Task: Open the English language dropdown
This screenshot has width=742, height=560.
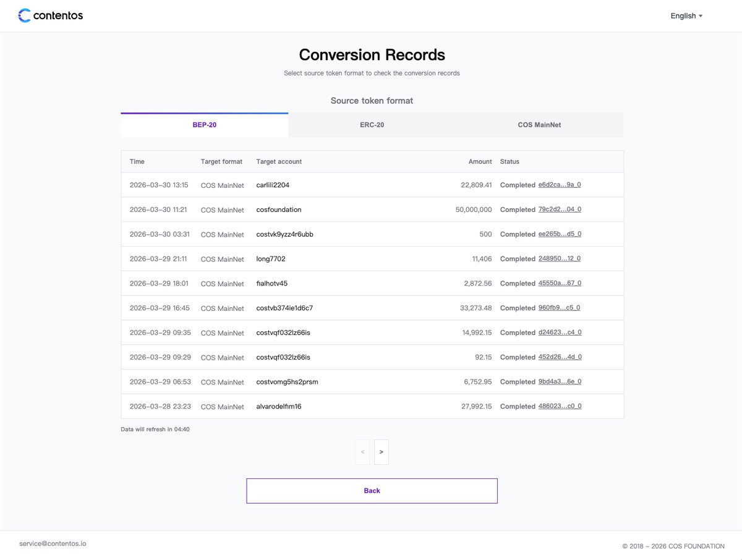Action: tap(686, 16)
